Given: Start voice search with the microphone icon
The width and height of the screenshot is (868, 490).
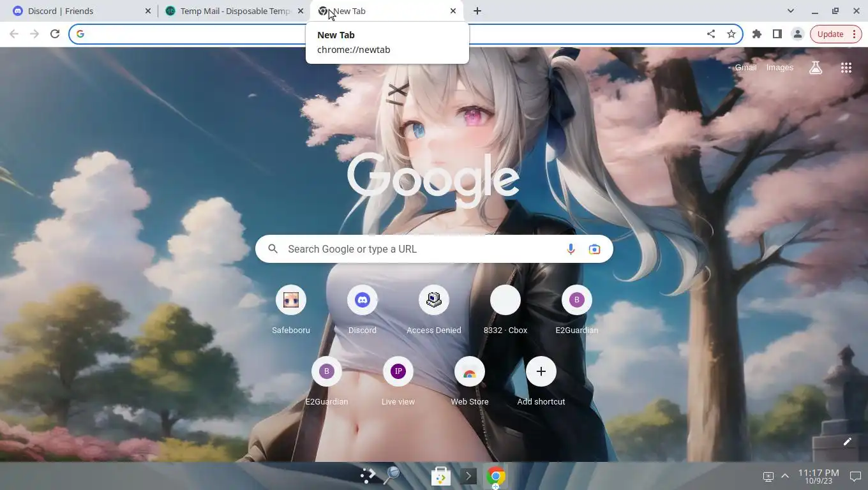Looking at the screenshot, I should pyautogui.click(x=571, y=249).
